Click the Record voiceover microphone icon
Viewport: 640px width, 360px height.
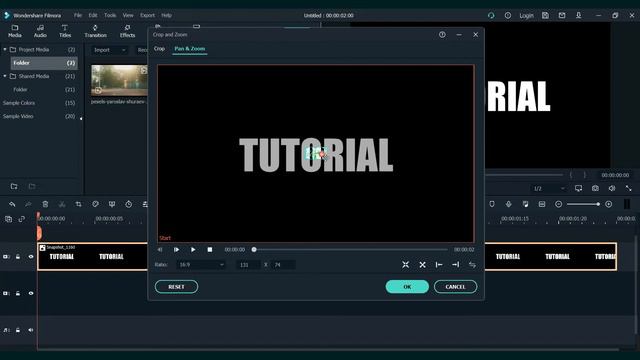tap(509, 204)
